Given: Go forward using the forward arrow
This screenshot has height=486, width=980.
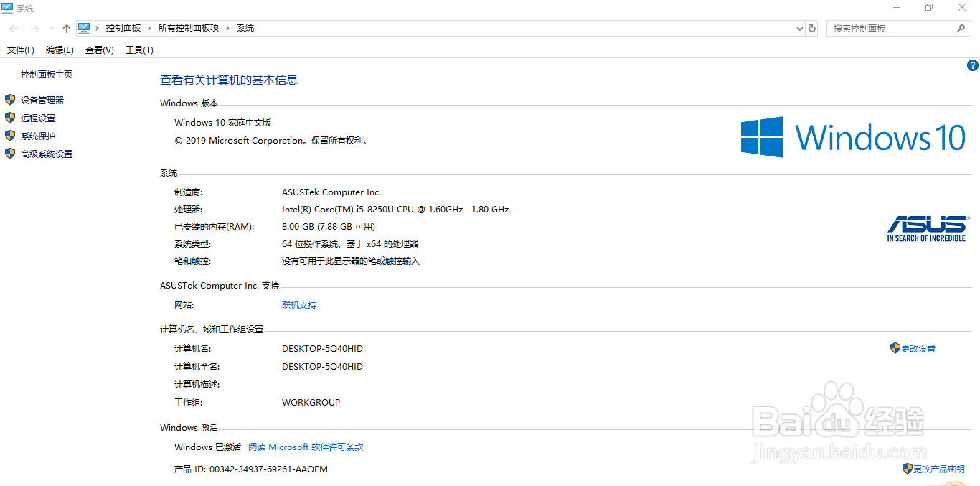Looking at the screenshot, I should 34,28.
